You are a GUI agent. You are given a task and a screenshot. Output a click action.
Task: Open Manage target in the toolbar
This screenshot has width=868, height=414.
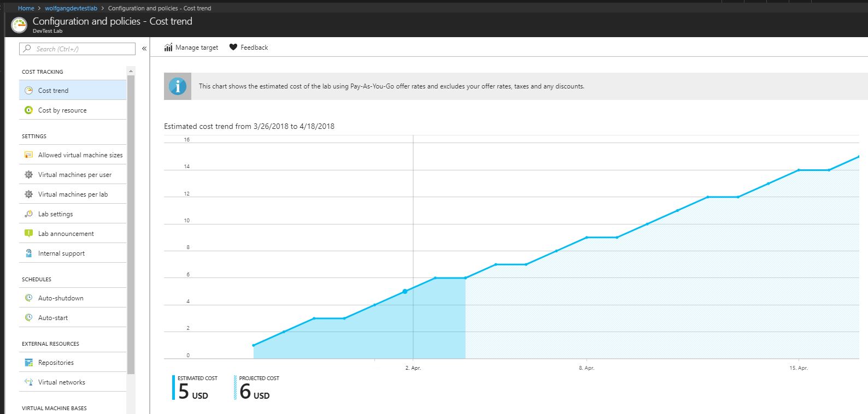(191, 48)
